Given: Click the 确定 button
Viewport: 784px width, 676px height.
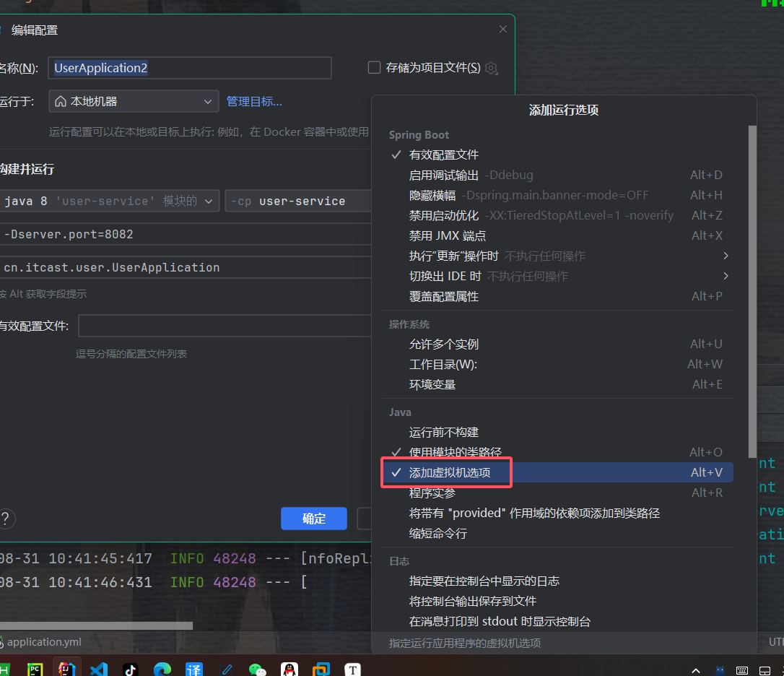Looking at the screenshot, I should 313,519.
